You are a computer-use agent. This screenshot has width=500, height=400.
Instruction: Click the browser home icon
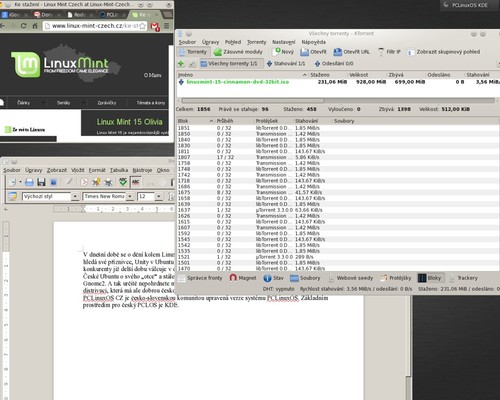tap(35, 26)
